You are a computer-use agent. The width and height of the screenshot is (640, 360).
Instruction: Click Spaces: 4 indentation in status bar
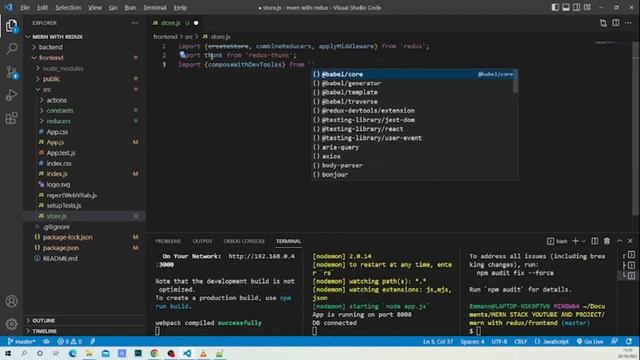(472, 342)
